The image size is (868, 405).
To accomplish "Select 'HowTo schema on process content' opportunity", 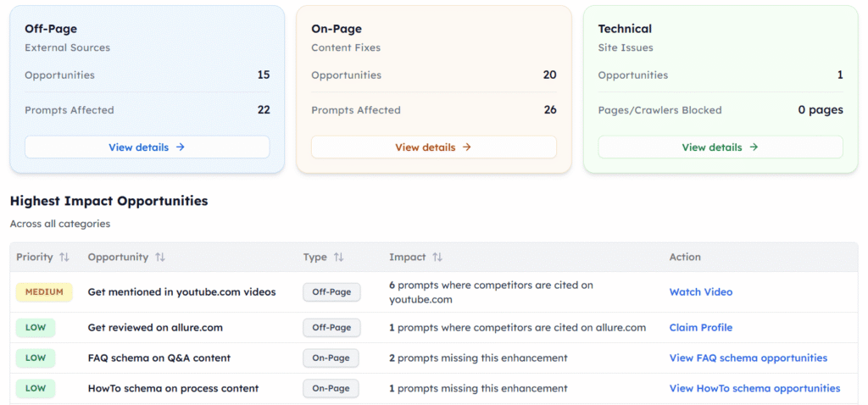I will [x=173, y=388].
